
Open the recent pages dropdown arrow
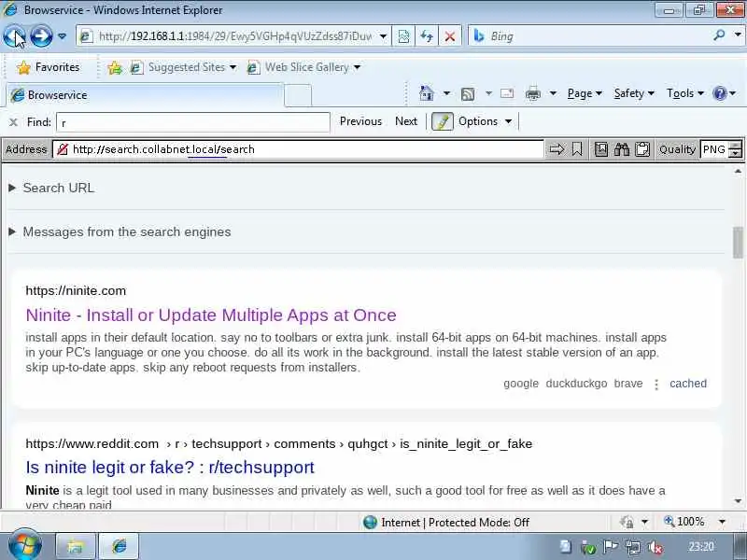click(x=62, y=36)
